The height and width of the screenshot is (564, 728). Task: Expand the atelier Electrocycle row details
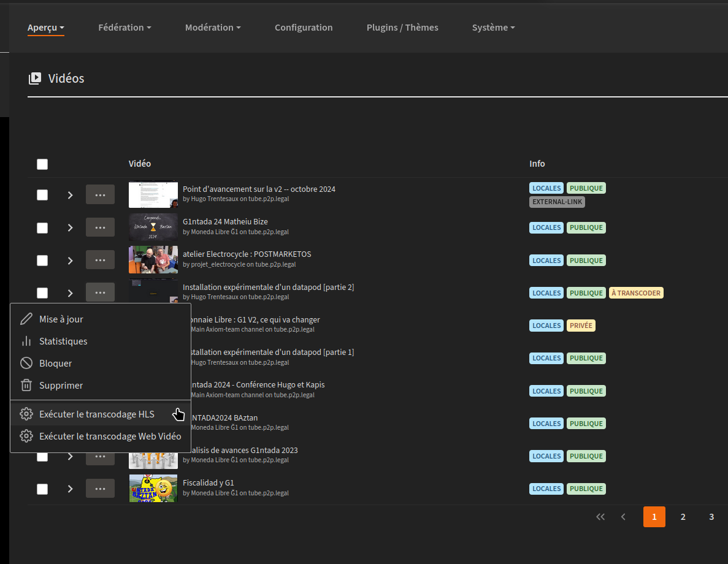point(70,261)
